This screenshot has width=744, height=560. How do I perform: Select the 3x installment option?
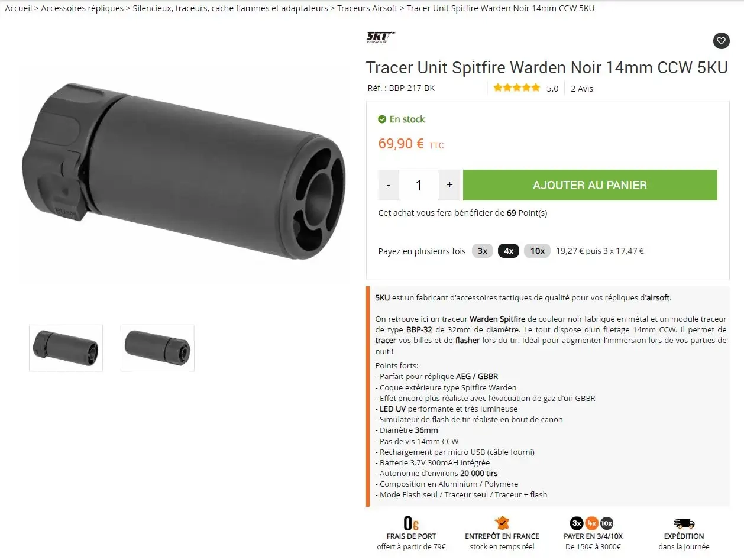[483, 251]
